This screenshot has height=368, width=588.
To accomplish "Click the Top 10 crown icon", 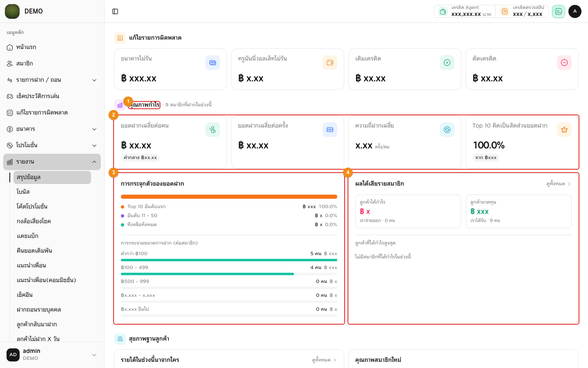I will 564,130.
